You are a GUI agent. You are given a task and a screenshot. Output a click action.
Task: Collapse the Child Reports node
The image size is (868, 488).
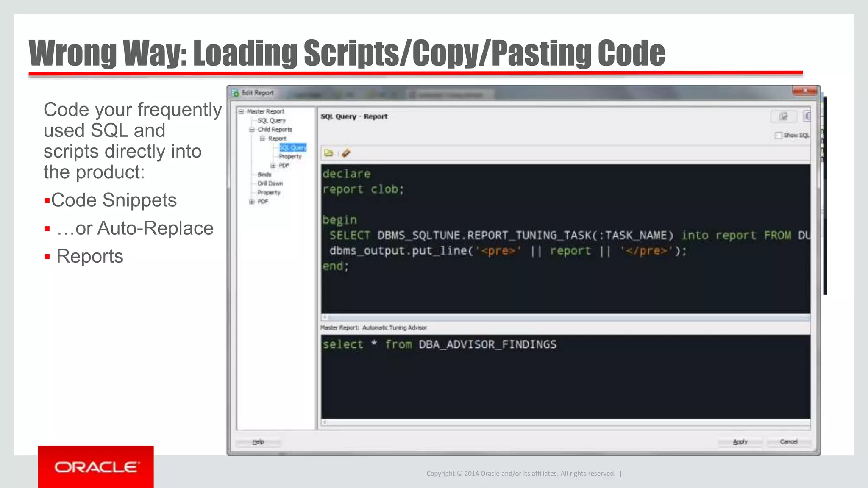[252, 130]
